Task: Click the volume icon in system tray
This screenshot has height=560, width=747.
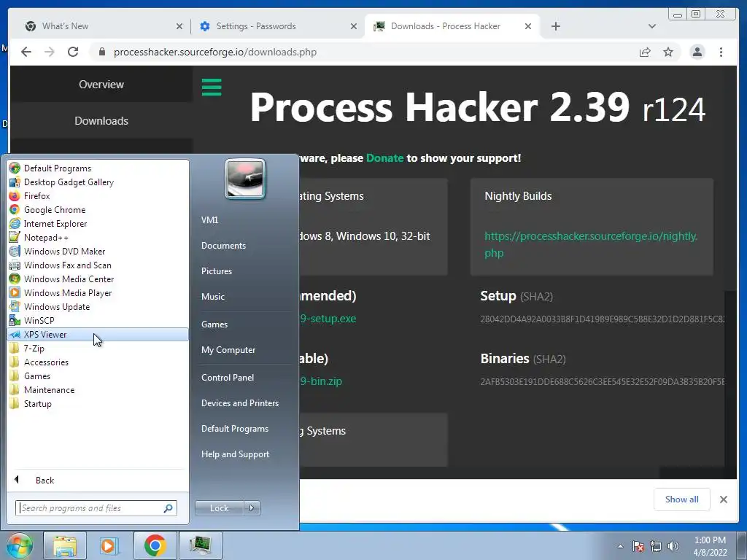Action: pos(673,546)
